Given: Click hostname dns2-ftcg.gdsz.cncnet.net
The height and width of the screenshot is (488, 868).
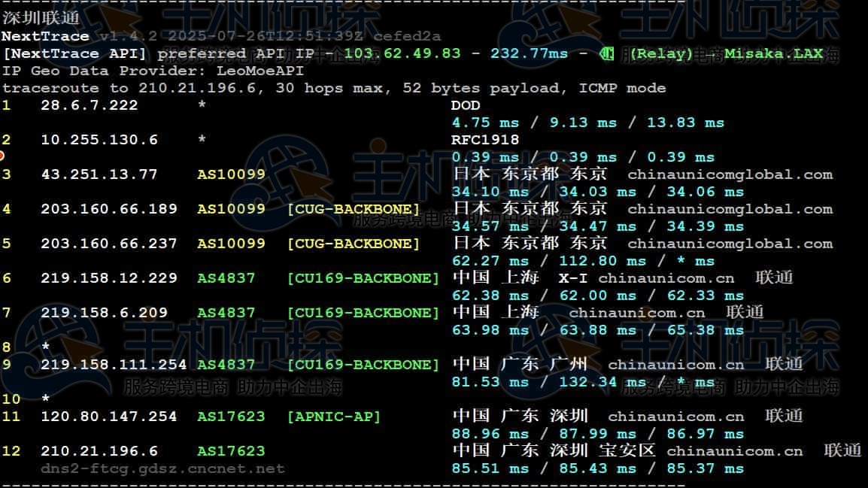Looking at the screenshot, I should pos(162,468).
